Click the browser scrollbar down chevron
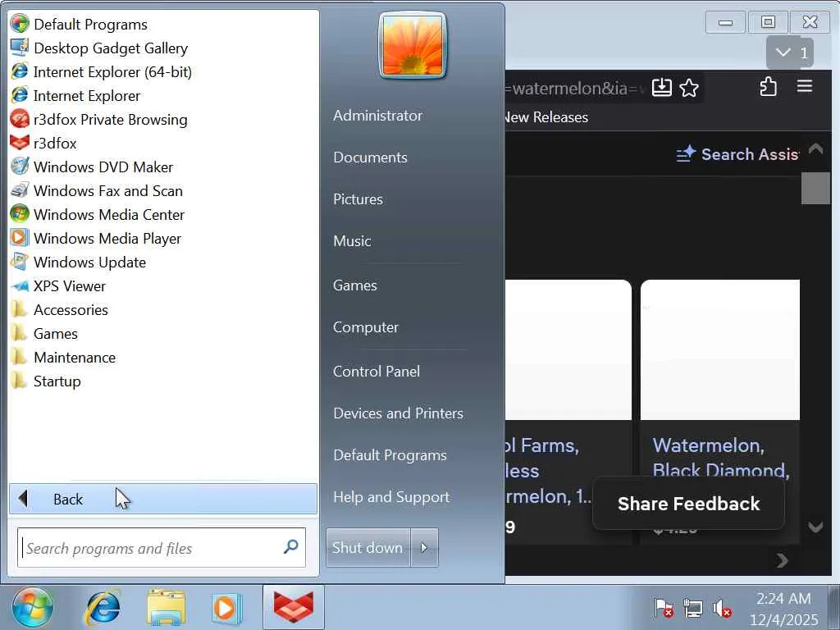This screenshot has width=840, height=630. (x=816, y=527)
